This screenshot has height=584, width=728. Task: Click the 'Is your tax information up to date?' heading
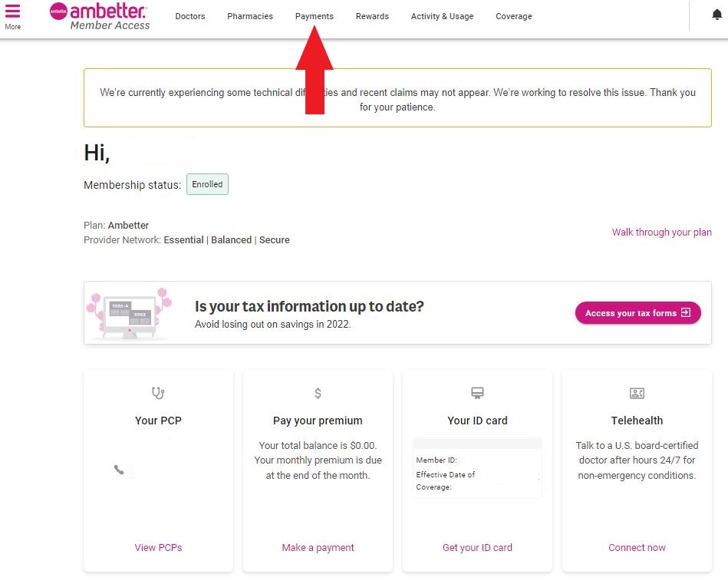[309, 307]
